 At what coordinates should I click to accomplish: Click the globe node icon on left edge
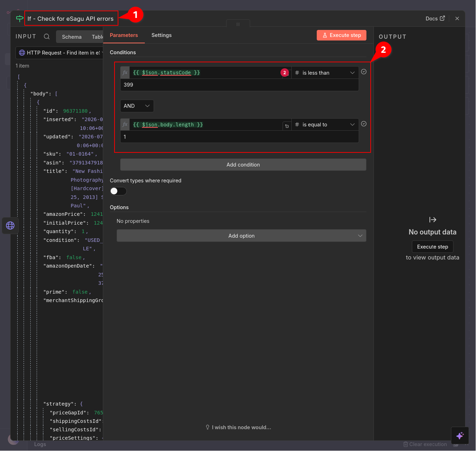(10, 226)
